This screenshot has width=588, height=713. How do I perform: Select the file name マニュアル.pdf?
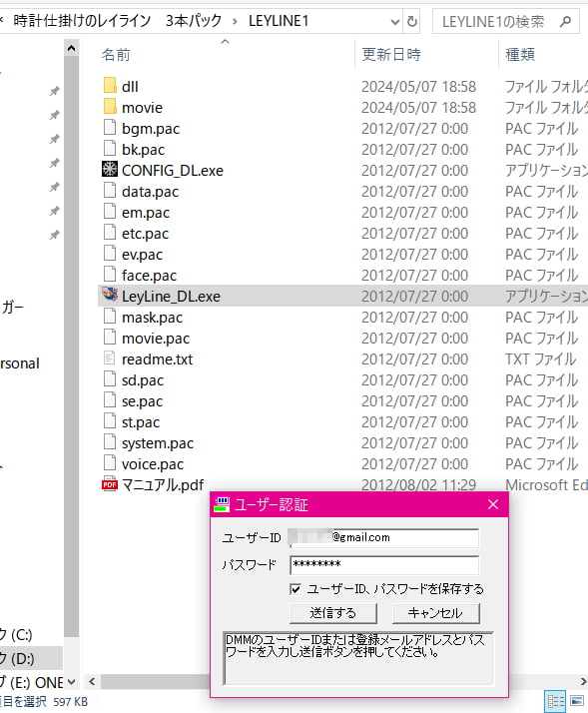click(163, 485)
